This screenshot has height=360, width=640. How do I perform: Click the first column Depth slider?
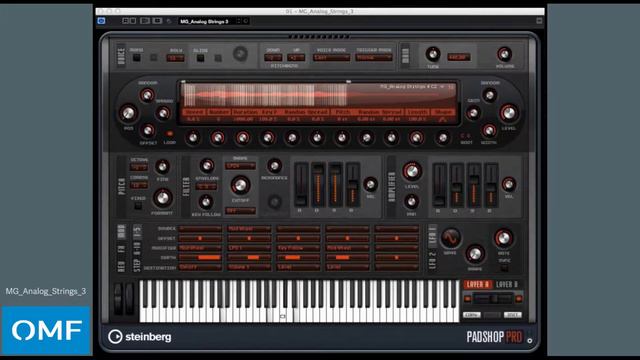pos(200,258)
